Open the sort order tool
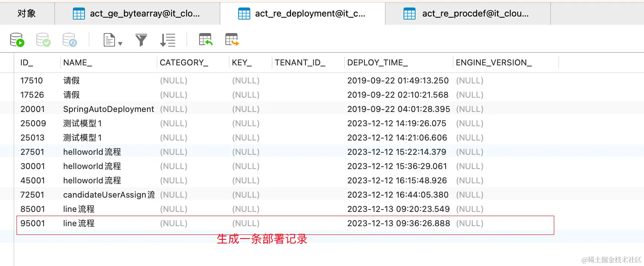 point(168,40)
